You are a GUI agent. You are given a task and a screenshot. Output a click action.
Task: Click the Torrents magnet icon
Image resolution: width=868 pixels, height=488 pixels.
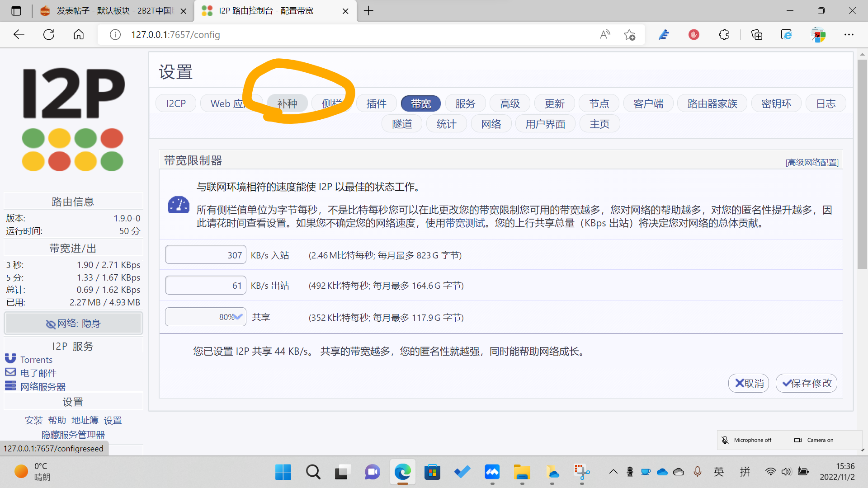10,358
